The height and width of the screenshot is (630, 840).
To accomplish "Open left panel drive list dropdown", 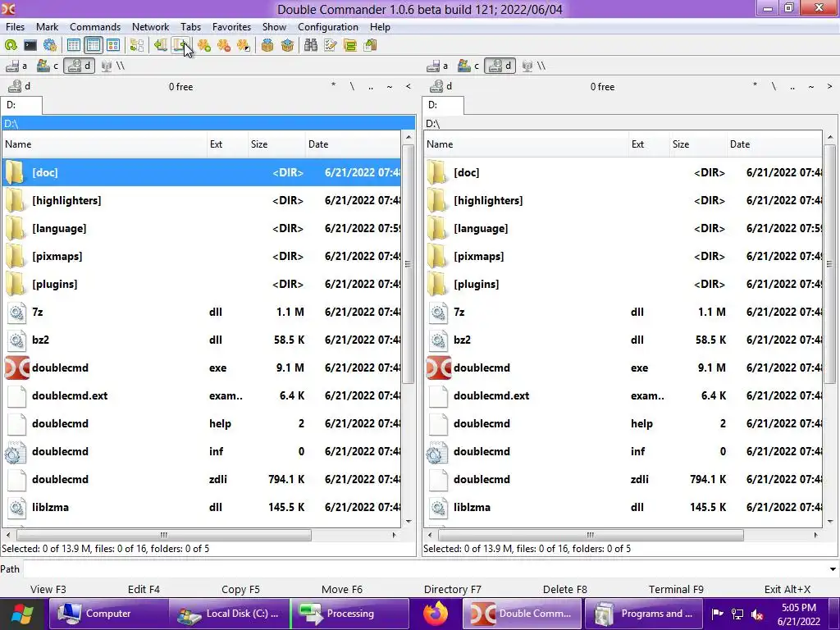I will (20, 86).
